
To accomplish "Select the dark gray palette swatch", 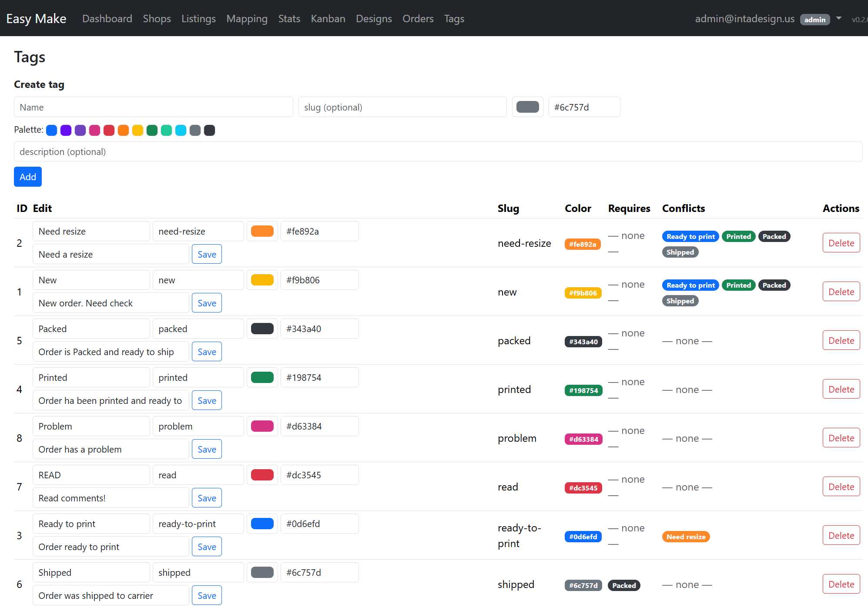I will (x=209, y=130).
